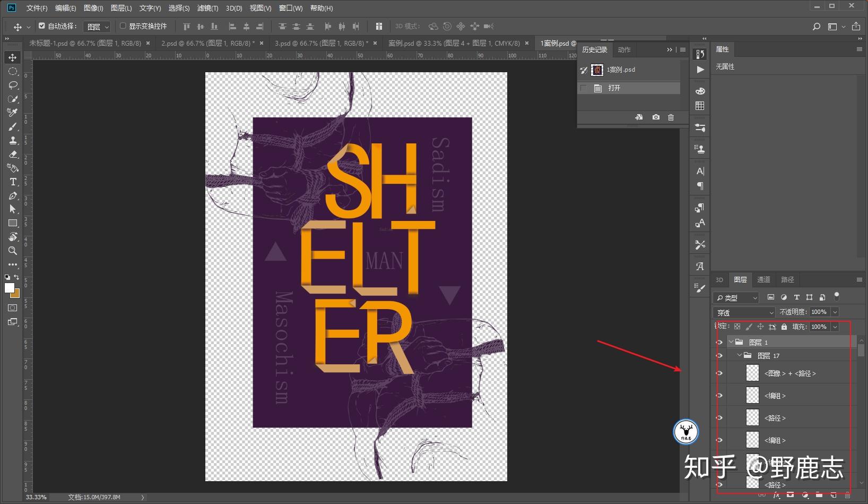868x504 pixels.
Task: Open the Paragraph panel icon
Action: (700, 186)
